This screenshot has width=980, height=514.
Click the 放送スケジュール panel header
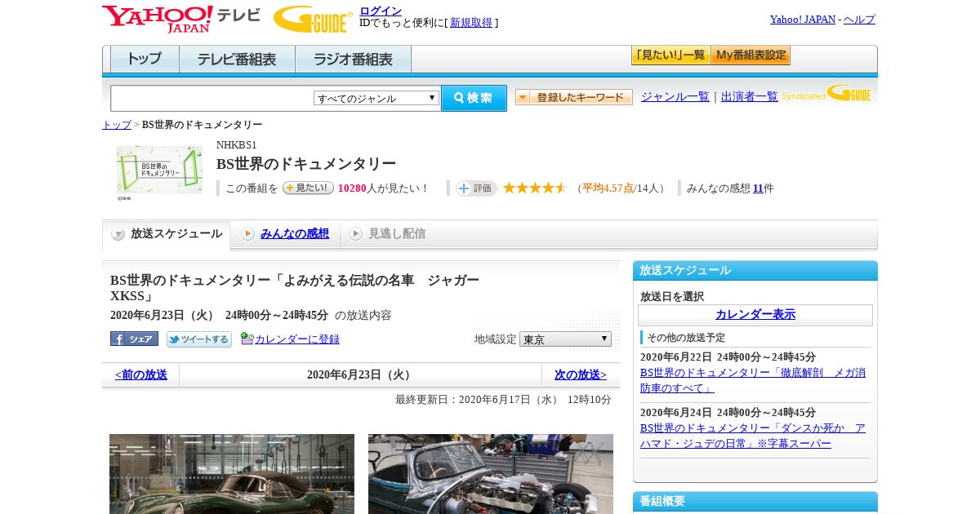pyautogui.click(x=755, y=271)
